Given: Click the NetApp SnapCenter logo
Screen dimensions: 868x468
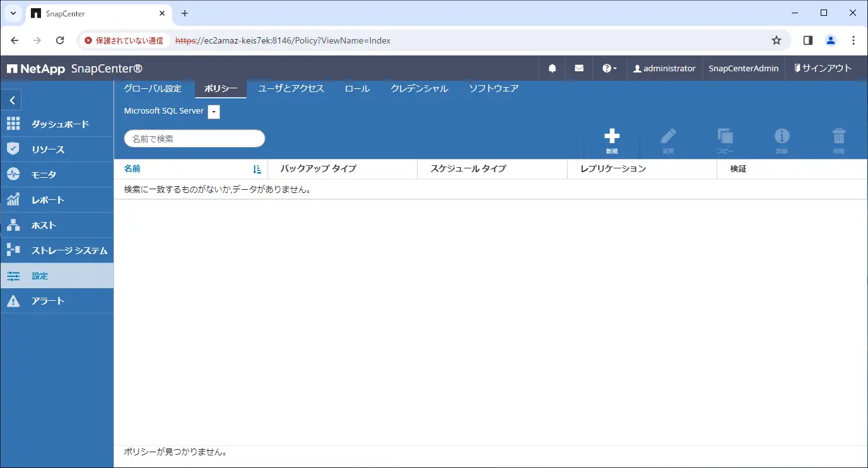Looking at the screenshot, I should click(x=74, y=69).
